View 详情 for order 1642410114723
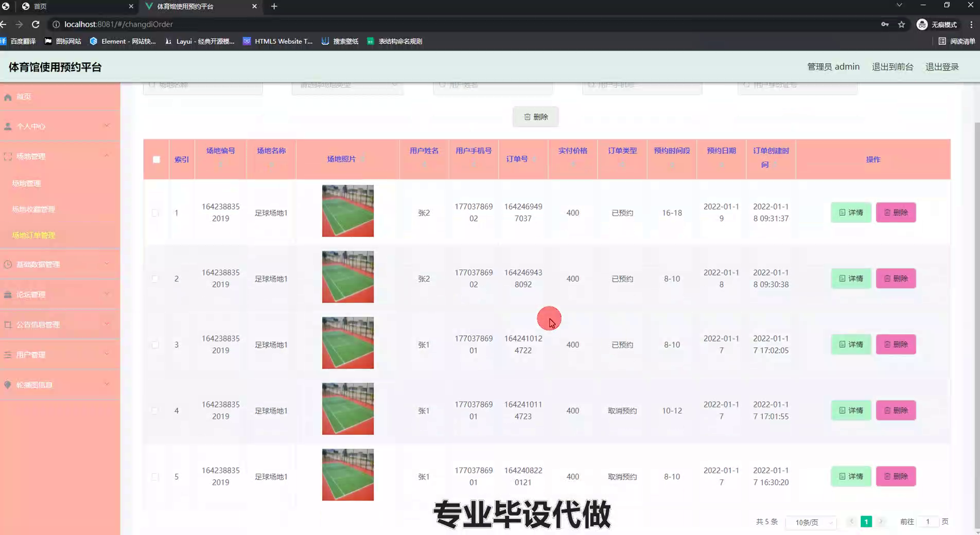 851,410
